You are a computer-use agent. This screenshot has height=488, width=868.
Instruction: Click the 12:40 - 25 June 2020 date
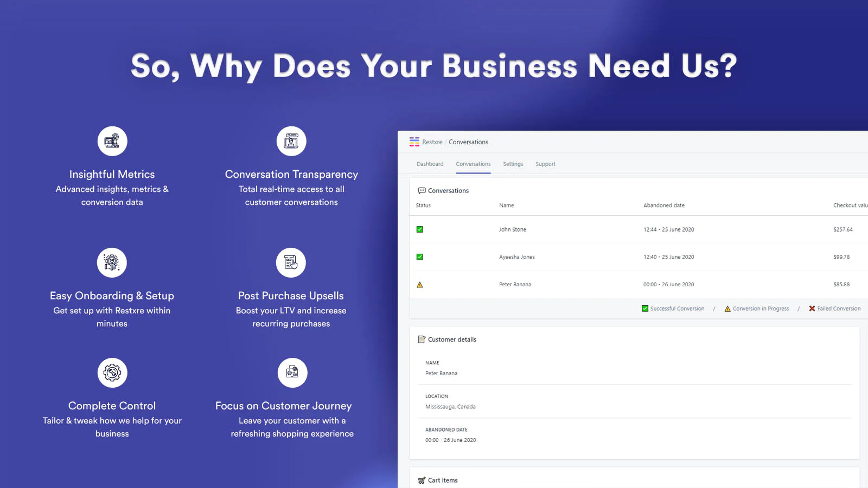point(669,257)
